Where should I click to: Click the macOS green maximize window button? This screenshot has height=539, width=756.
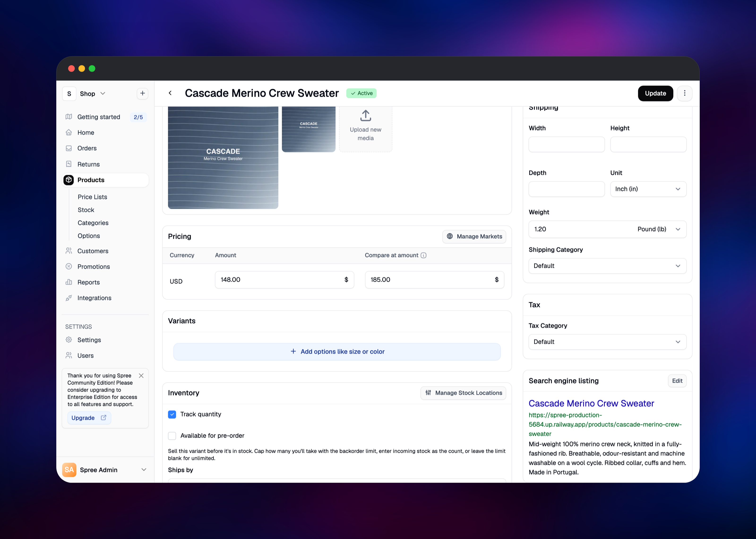click(x=92, y=68)
